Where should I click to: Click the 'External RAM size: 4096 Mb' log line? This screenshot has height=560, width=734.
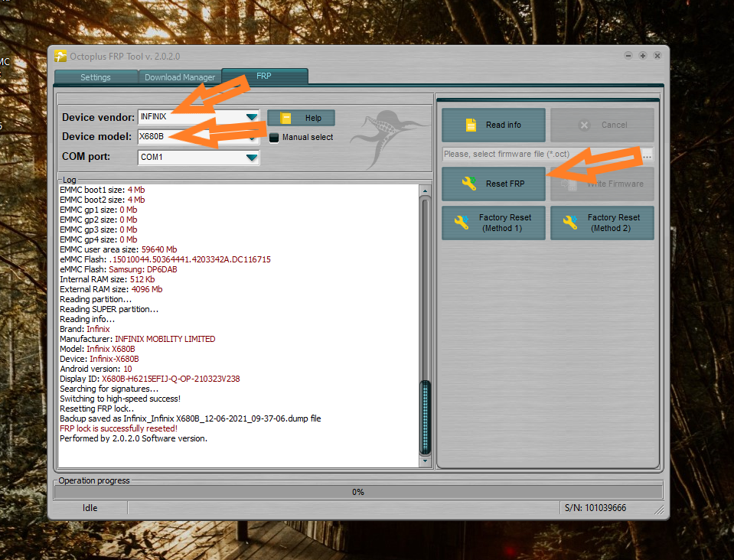click(x=111, y=290)
